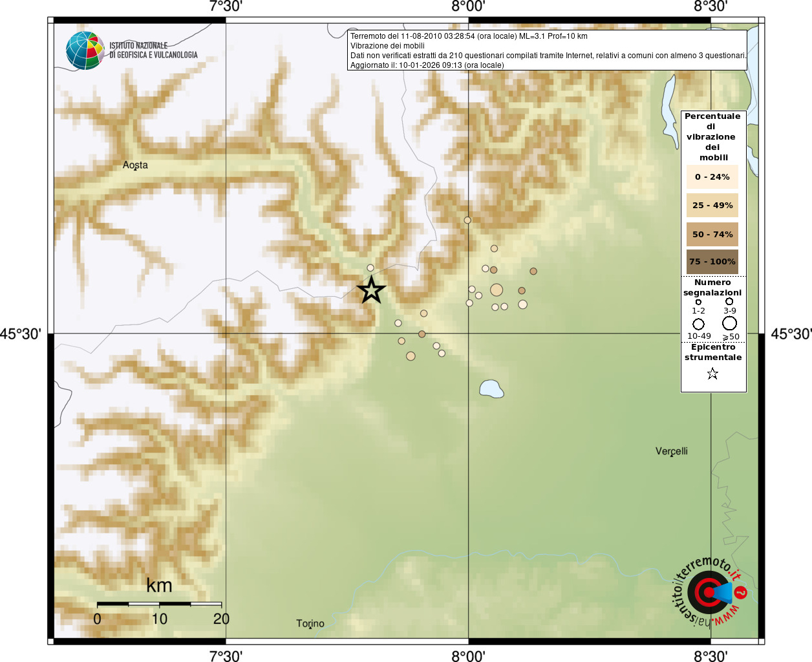Click the blue lake south of the report circles

(x=491, y=389)
